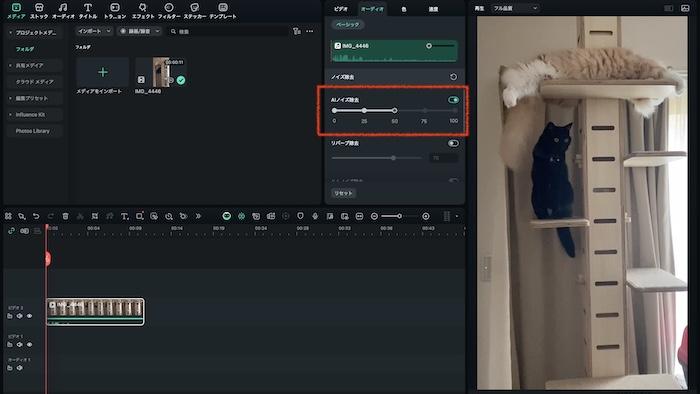The height and width of the screenshot is (394, 700).
Task: Select the text T tool in timeline toolbar
Action: [x=125, y=216]
